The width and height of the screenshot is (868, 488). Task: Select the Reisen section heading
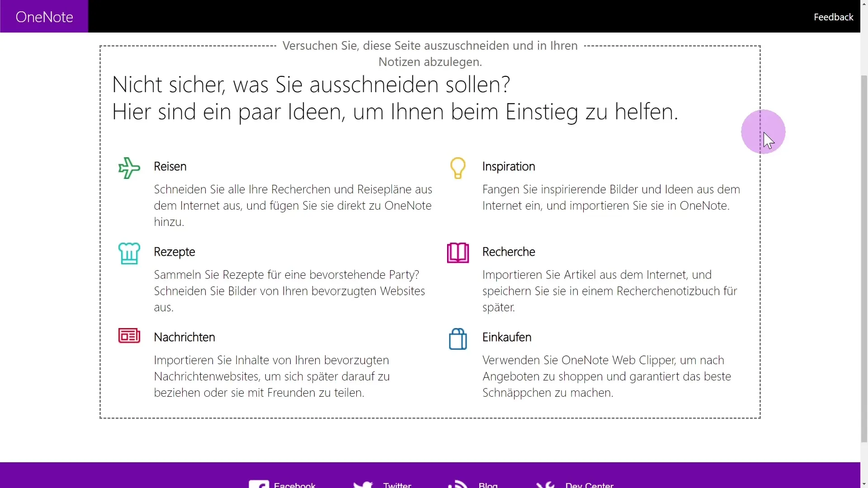click(x=170, y=166)
